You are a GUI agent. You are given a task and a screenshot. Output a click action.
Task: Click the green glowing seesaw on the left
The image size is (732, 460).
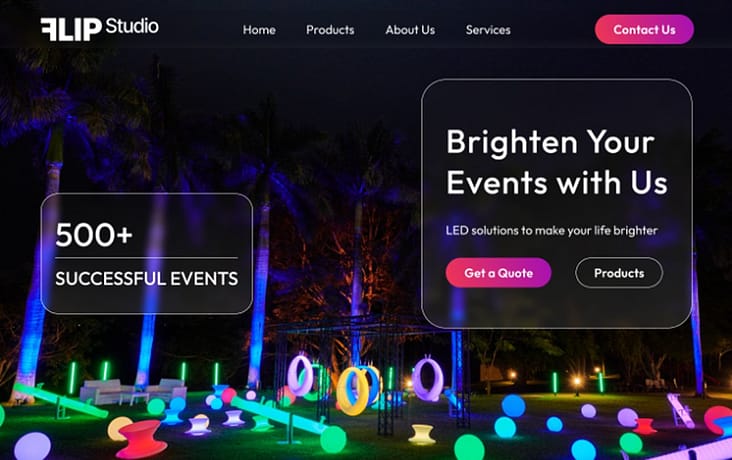61,401
